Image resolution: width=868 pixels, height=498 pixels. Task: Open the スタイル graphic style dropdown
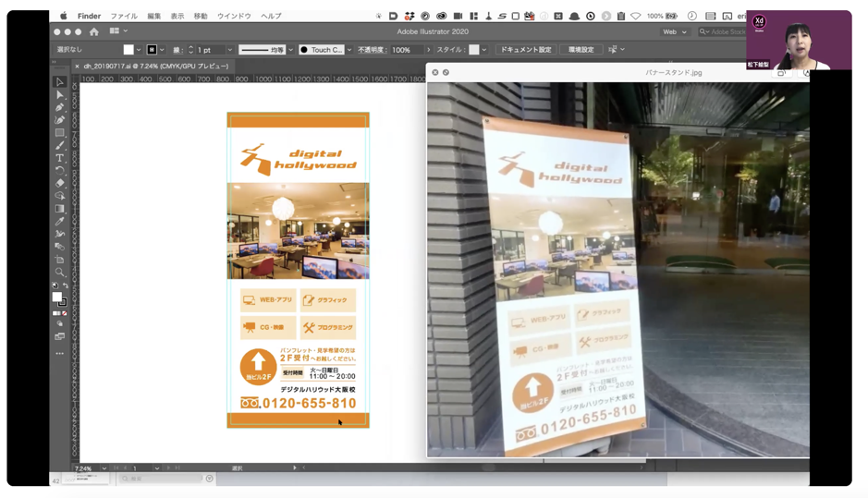click(483, 50)
